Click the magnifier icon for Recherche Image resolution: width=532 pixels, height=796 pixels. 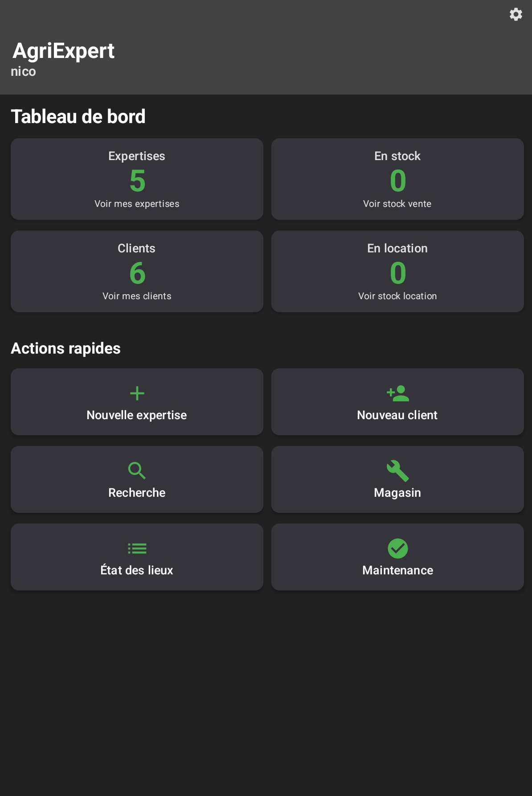point(137,471)
